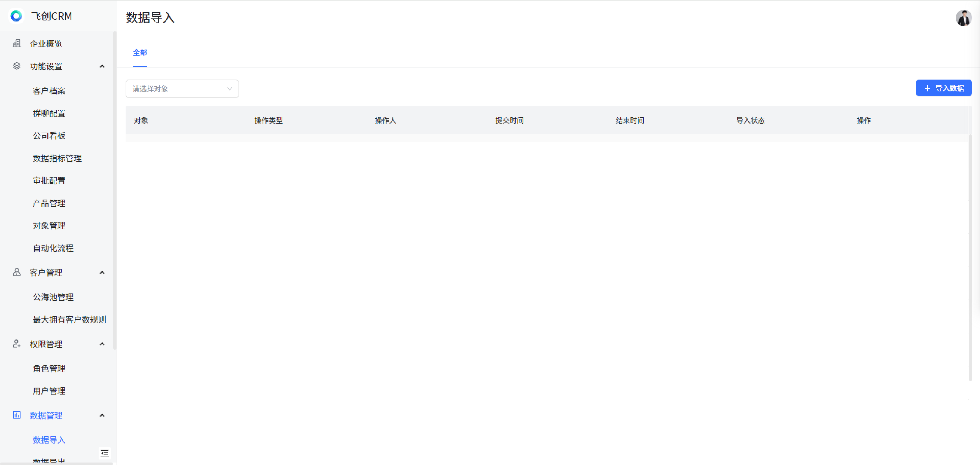Click the 客户管理 person icon

(17, 272)
